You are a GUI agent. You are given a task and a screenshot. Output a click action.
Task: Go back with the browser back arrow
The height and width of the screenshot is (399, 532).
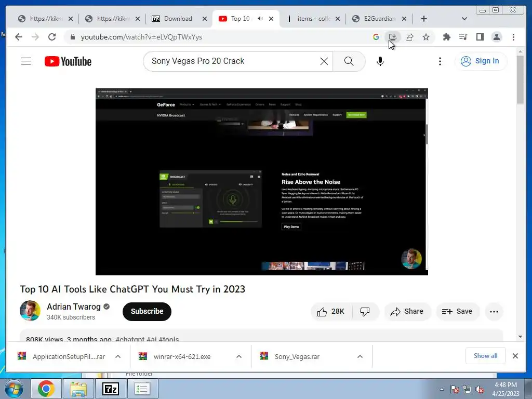point(19,37)
